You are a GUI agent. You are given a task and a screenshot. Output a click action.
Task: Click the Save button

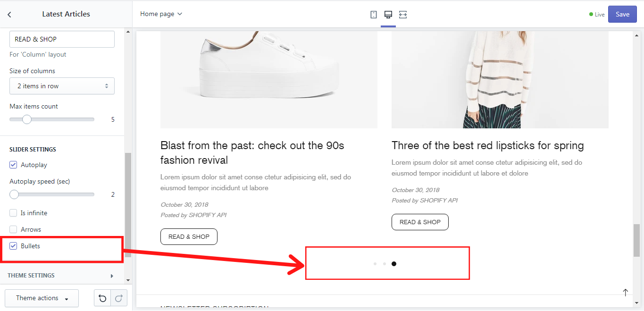coord(622,14)
